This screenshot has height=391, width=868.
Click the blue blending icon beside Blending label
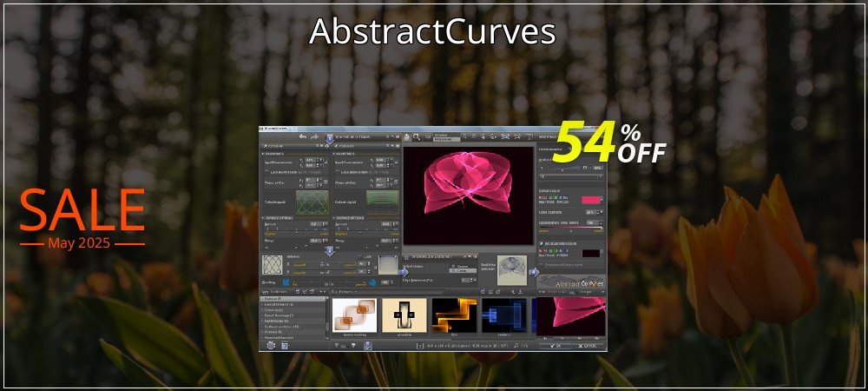286,282
